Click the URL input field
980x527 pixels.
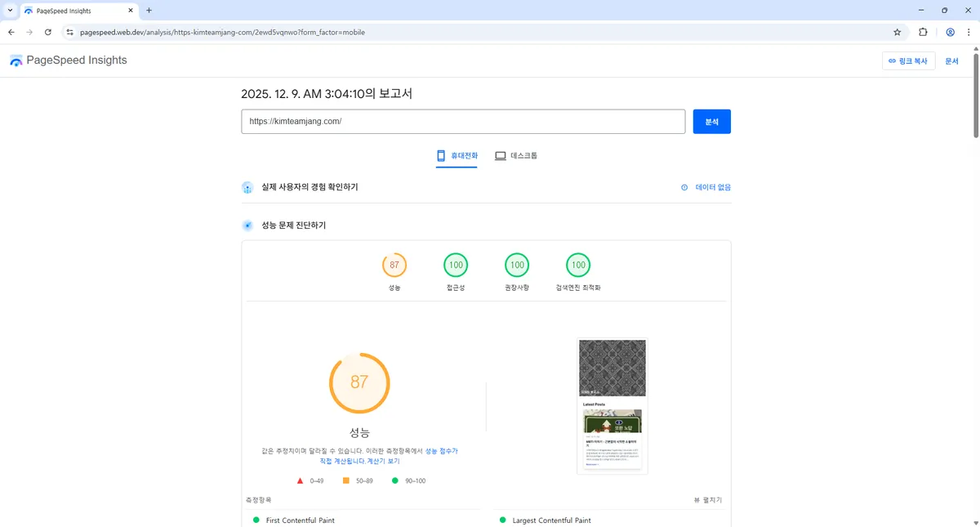463,121
